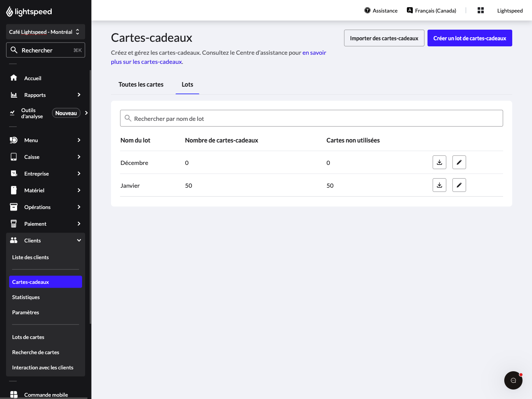Click the Accueil home icon

click(x=14, y=78)
